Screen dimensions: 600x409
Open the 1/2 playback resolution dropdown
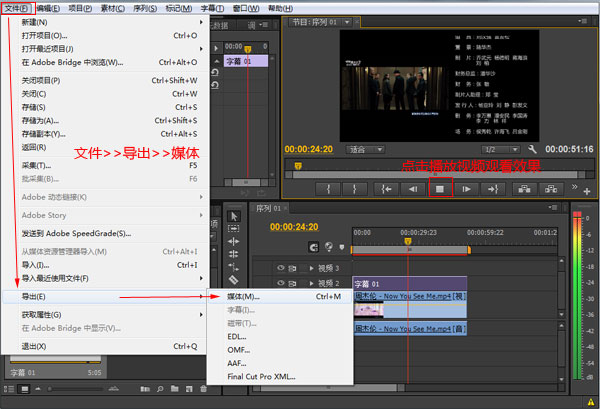(501, 150)
